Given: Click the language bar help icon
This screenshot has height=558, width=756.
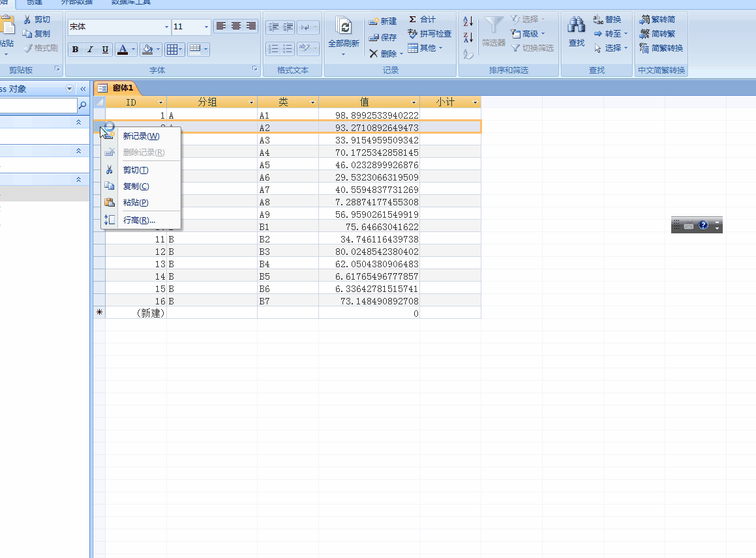Looking at the screenshot, I should 703,225.
